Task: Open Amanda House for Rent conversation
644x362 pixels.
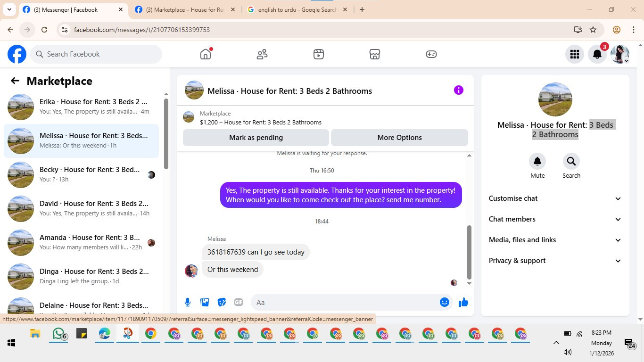Action: coord(81,242)
